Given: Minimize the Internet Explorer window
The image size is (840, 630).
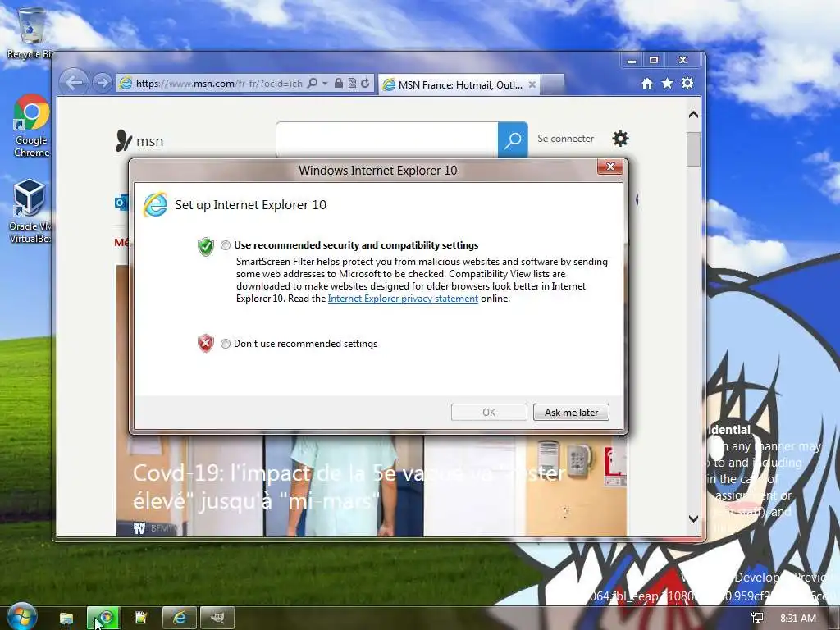Looking at the screenshot, I should pos(632,60).
